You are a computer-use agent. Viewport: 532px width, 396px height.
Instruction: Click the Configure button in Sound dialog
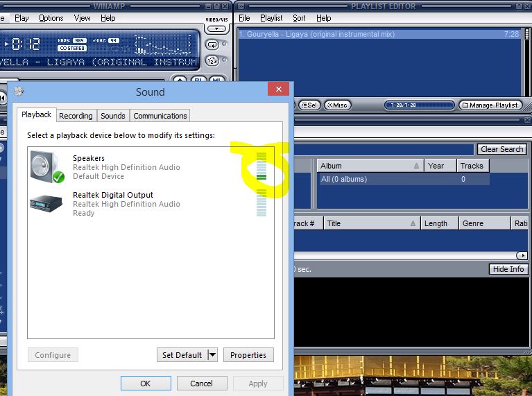pos(53,355)
